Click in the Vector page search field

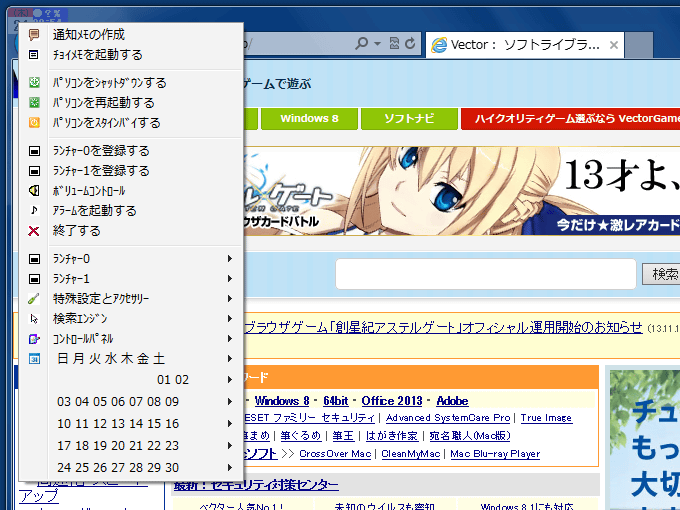click(486, 274)
